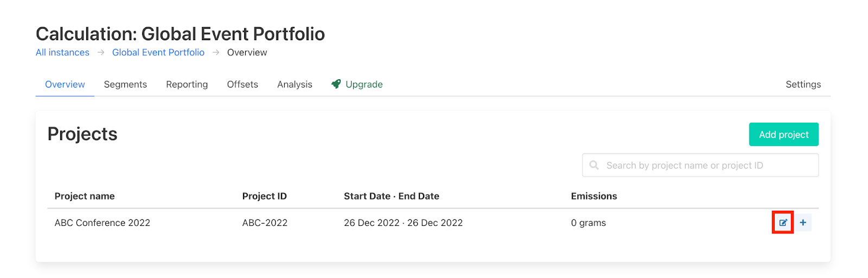Switch to the Segments tab
Screen dimensions: 868x278
tap(125, 84)
